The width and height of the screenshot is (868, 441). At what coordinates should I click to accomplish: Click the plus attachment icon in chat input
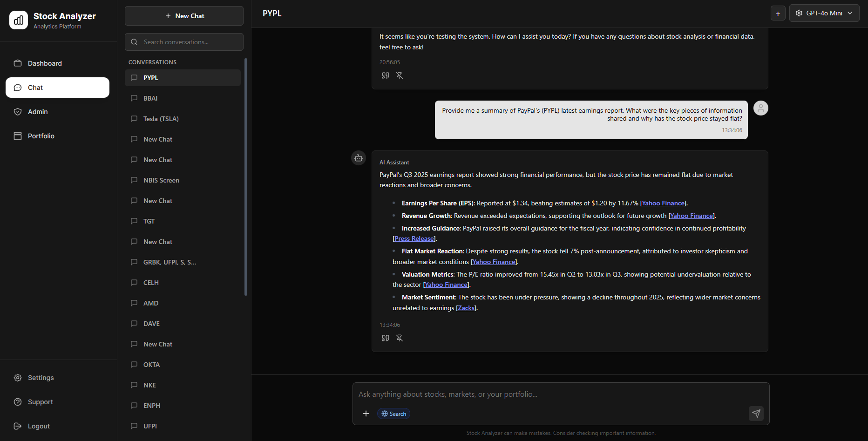click(366, 414)
